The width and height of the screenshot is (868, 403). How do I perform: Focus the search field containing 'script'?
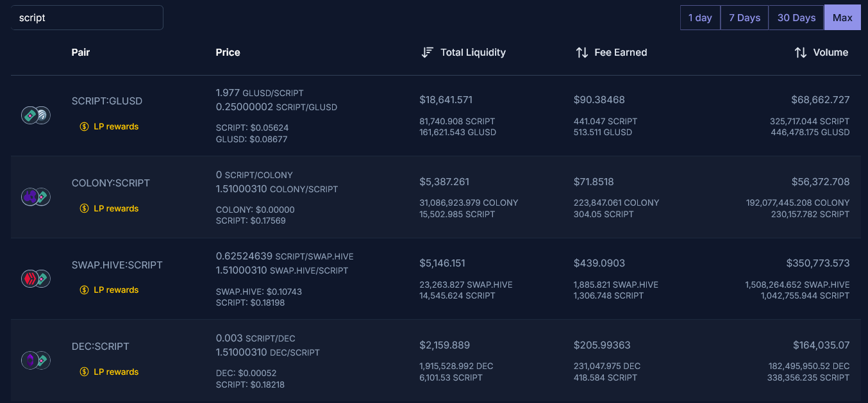87,18
